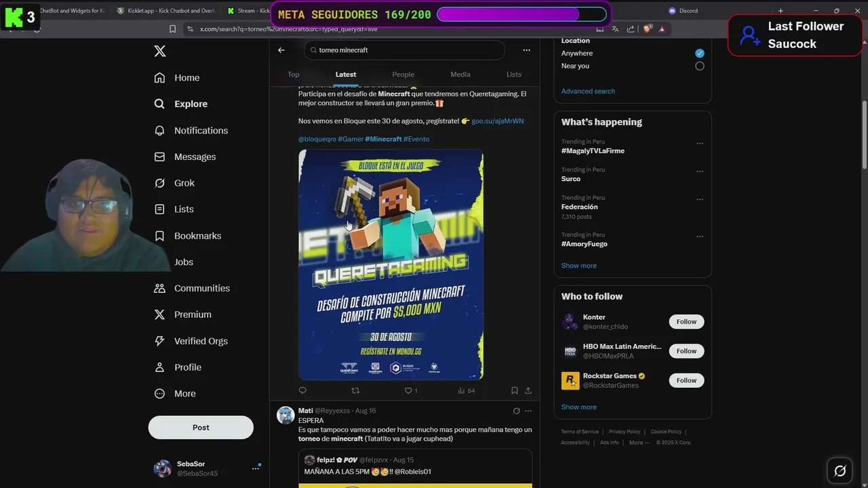Select the Latest search tab
Screen dimensions: 868x488
click(x=346, y=75)
